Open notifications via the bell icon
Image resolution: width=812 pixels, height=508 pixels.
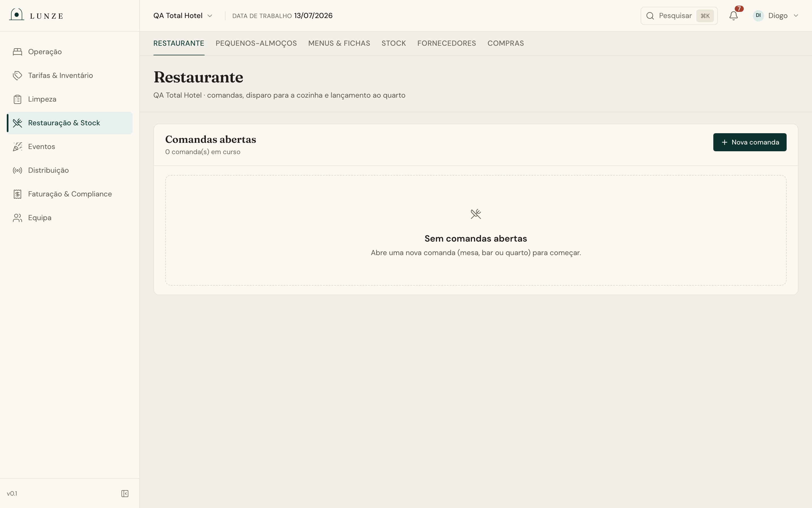[734, 16]
